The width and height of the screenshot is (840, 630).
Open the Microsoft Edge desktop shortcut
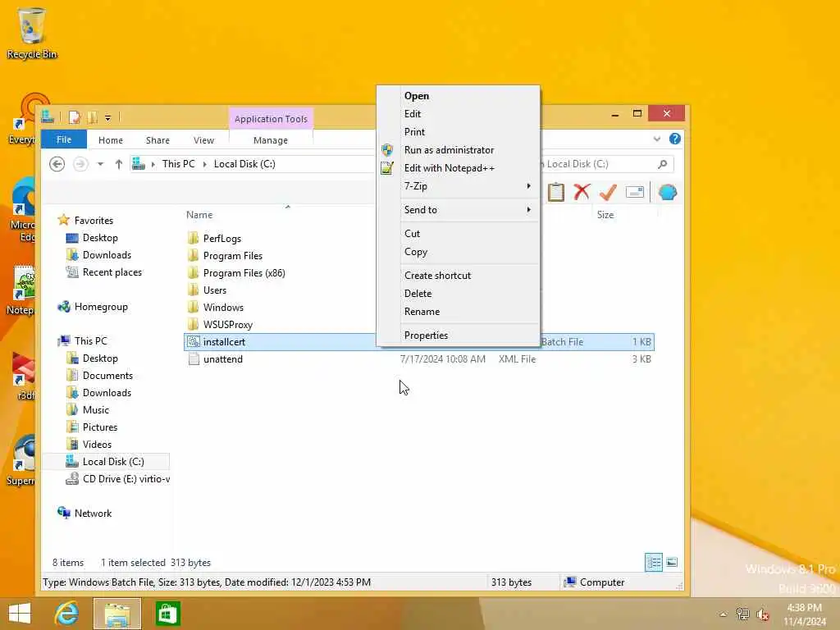pyautogui.click(x=22, y=210)
